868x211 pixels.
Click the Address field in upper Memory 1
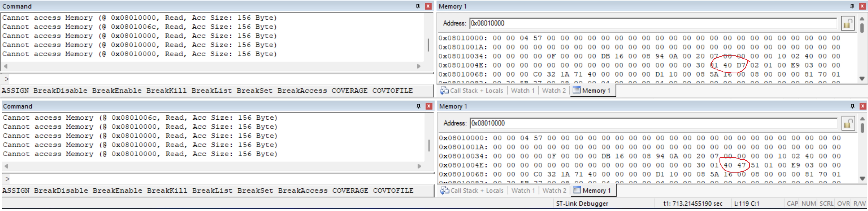click(653, 23)
